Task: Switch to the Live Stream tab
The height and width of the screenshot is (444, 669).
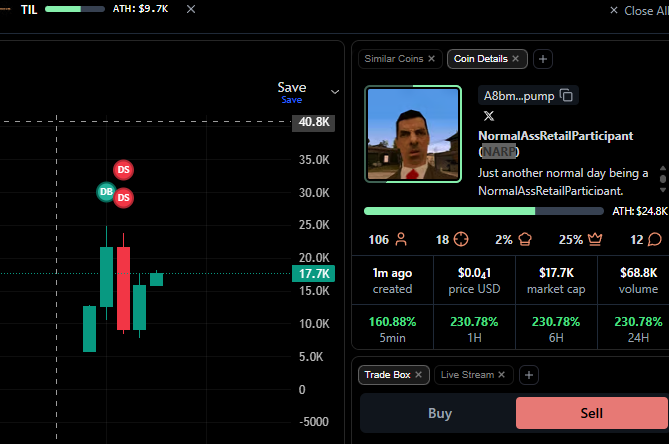Action: point(467,375)
